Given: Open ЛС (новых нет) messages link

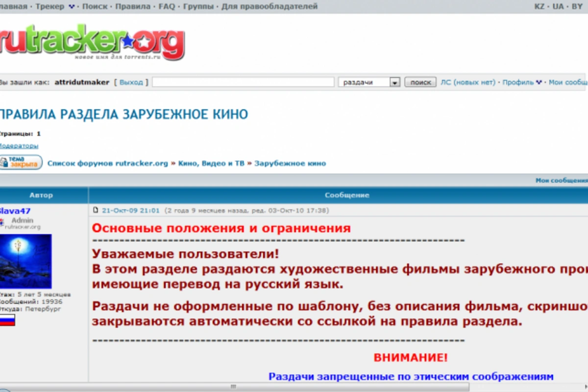Looking at the screenshot, I should 468,82.
